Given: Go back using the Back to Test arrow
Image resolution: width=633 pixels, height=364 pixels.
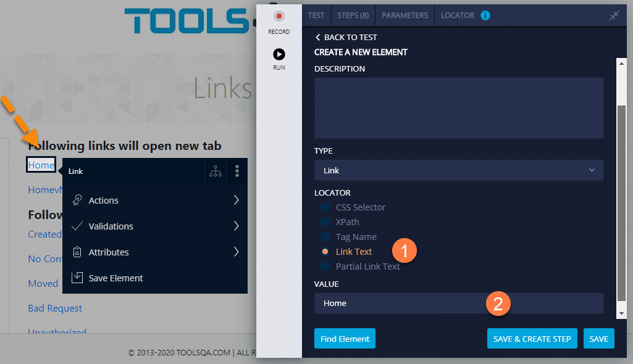Looking at the screenshot, I should (x=317, y=37).
